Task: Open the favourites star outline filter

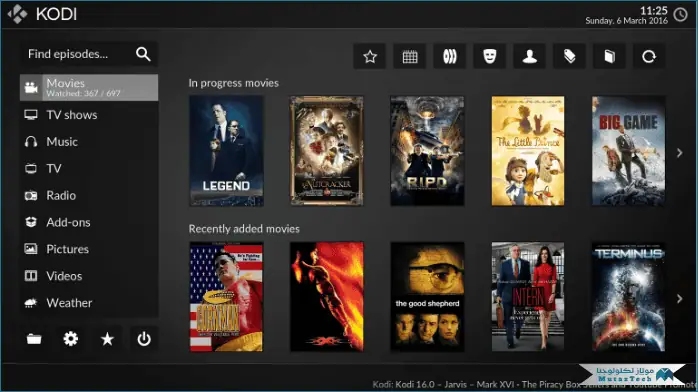Action: tap(370, 57)
